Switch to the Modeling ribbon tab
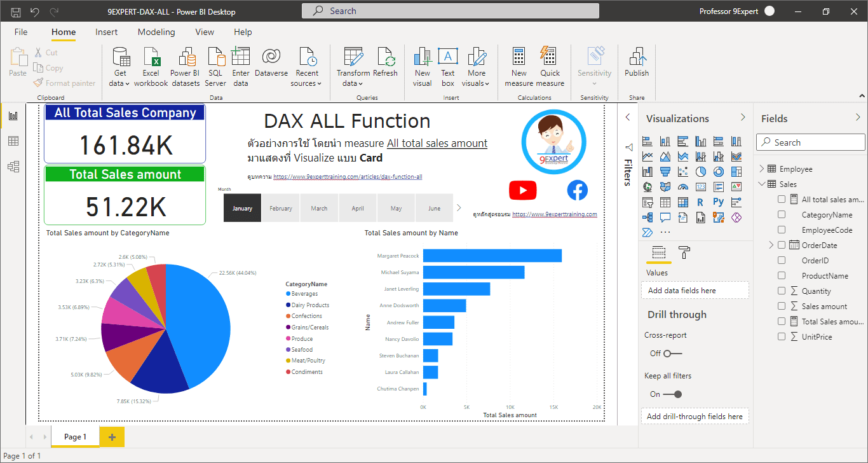Viewport: 868px width, 463px height. pyautogui.click(x=156, y=32)
